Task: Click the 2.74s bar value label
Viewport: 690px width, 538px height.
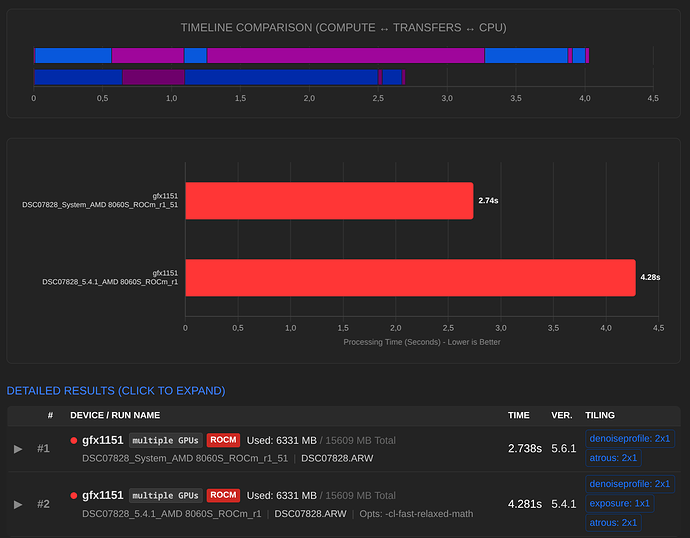Action: click(x=488, y=201)
